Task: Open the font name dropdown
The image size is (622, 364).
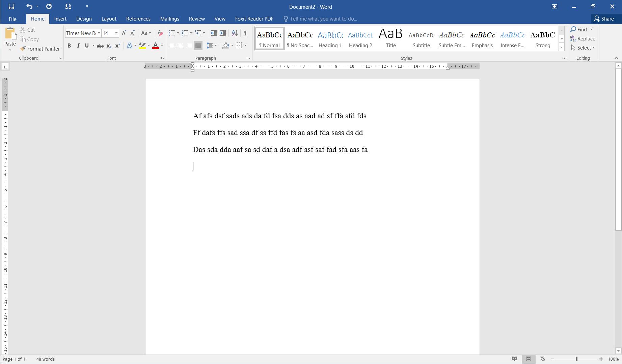Action: pyautogui.click(x=99, y=33)
